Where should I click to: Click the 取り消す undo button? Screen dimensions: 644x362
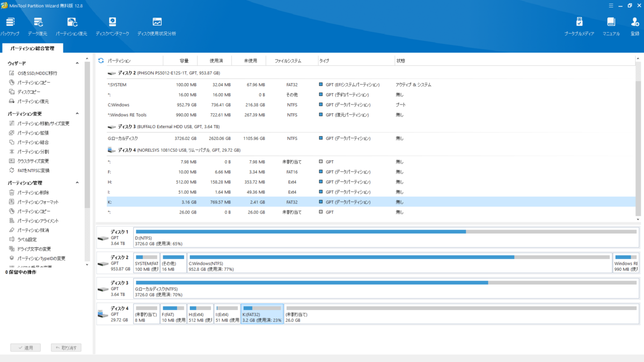click(66, 348)
